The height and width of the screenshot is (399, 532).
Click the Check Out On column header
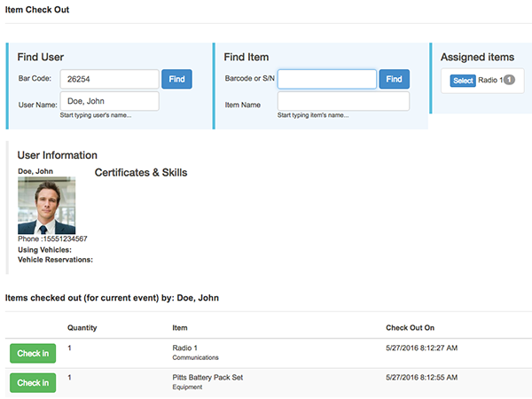pyautogui.click(x=410, y=328)
